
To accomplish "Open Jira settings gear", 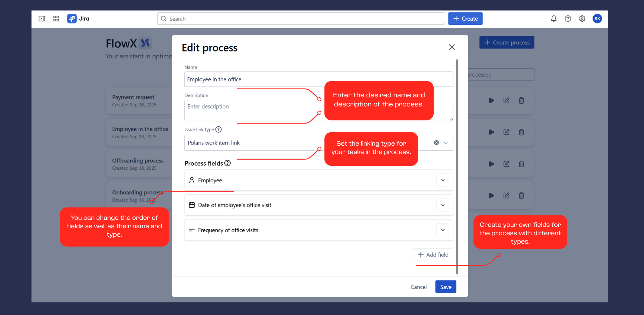I will tap(582, 19).
